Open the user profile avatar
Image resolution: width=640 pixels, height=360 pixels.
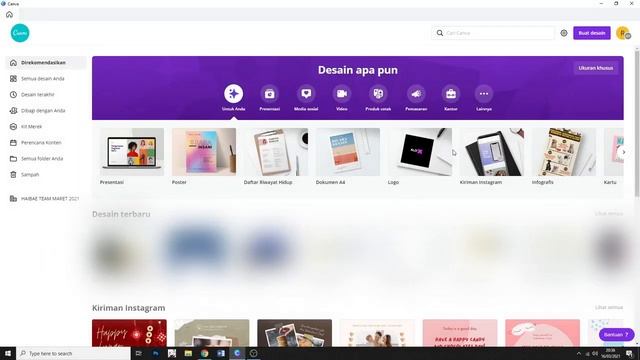click(x=623, y=33)
